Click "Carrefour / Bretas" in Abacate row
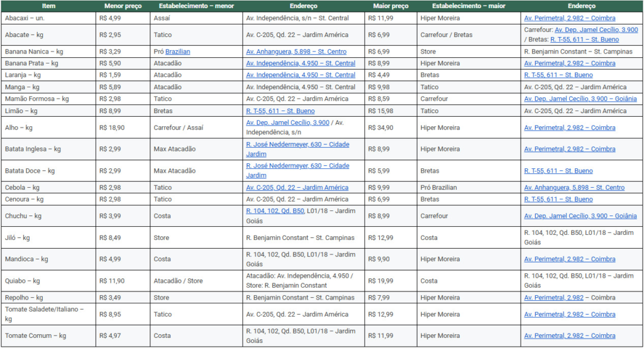 (x=447, y=35)
